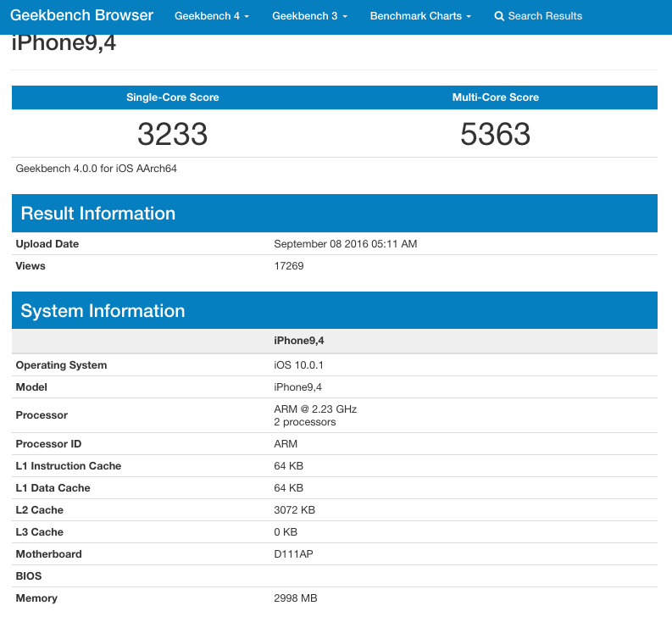Click the Processor row label
The height and width of the screenshot is (617, 672).
coord(42,415)
